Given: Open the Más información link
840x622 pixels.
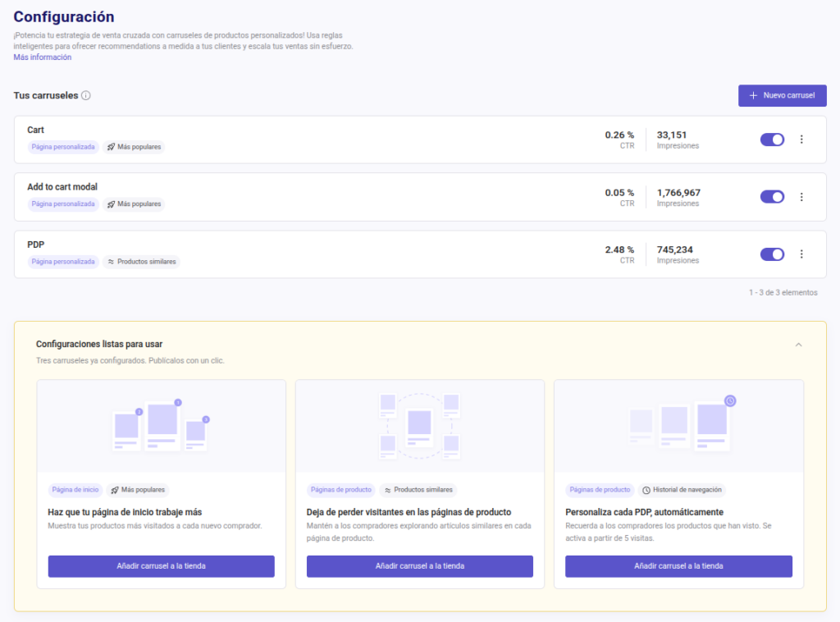Looking at the screenshot, I should tap(43, 57).
